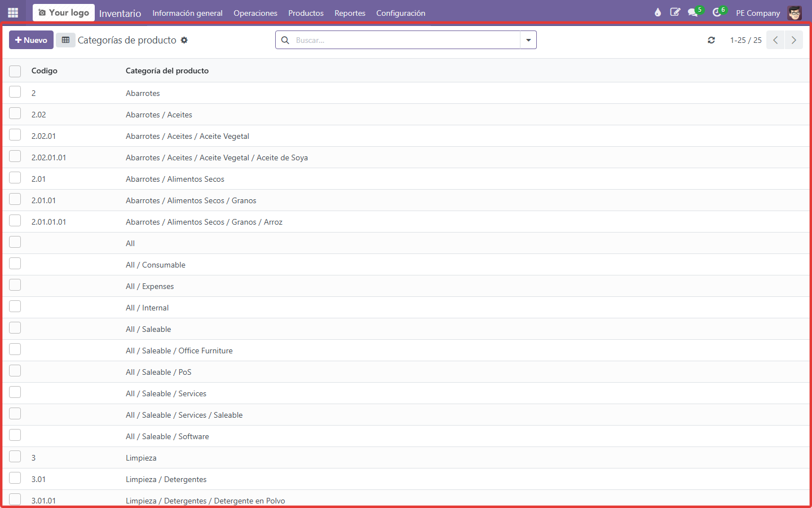Image resolution: width=812 pixels, height=508 pixels.
Task: Switch to list view icon
Action: point(65,40)
